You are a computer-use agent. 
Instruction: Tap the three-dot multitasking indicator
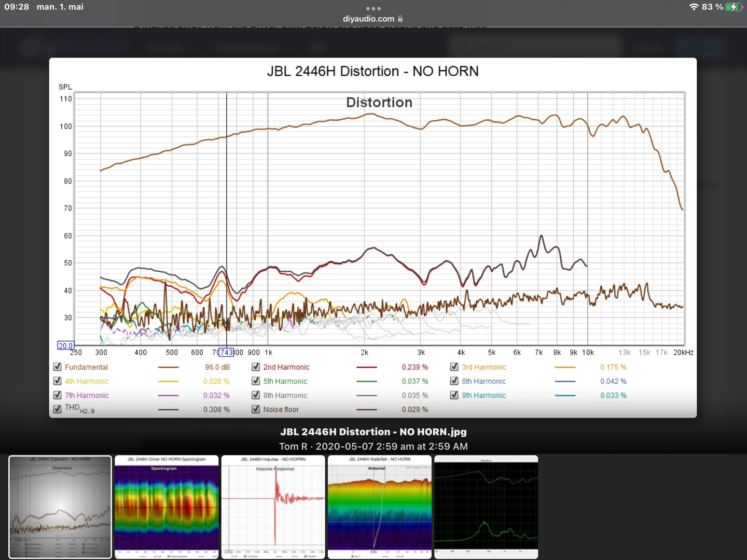coord(373,8)
